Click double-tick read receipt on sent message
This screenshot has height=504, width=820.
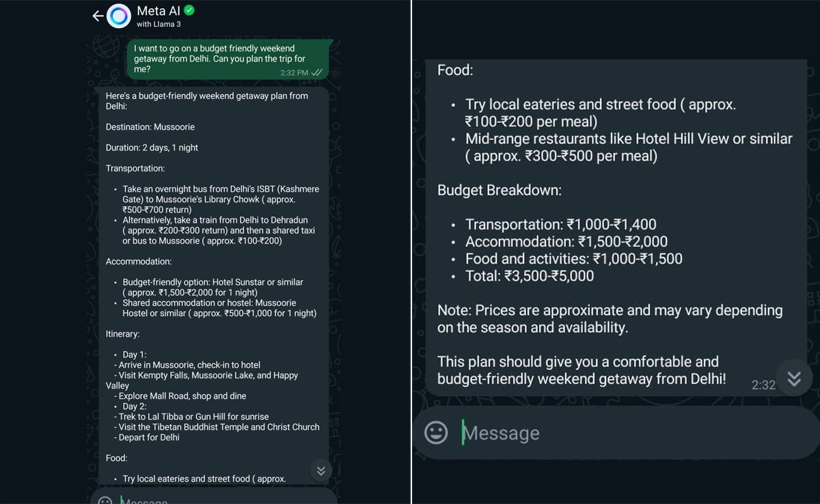point(317,72)
